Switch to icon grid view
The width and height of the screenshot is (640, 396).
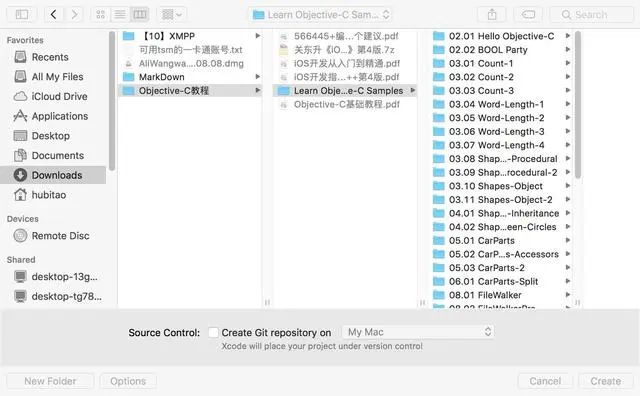[x=100, y=15]
